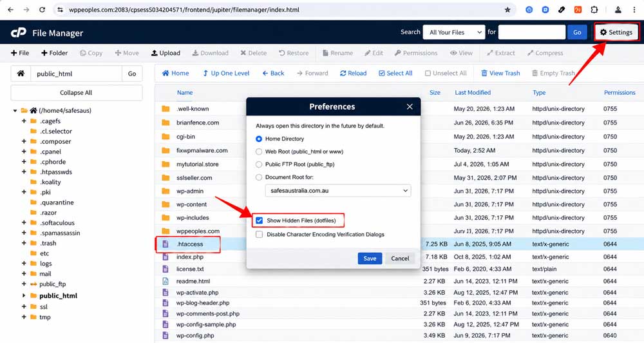
Task: Click the readme.html file icon
Action: pyautogui.click(x=166, y=281)
